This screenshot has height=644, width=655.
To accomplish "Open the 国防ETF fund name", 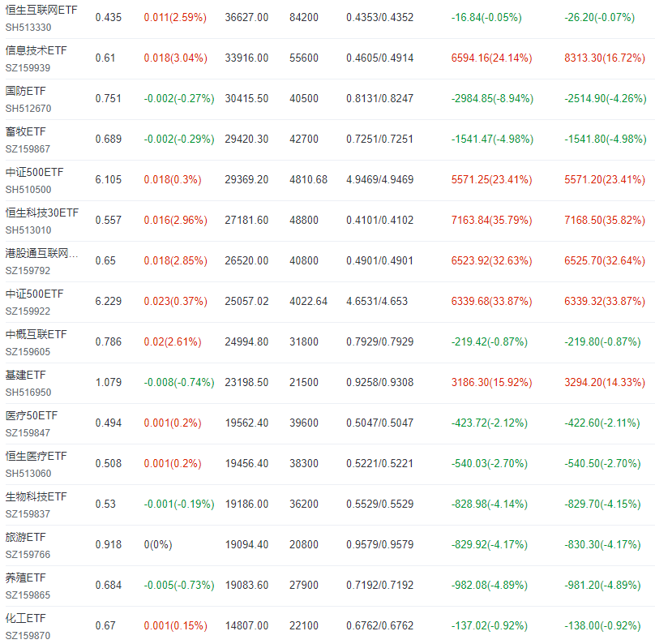I will coord(25,91).
